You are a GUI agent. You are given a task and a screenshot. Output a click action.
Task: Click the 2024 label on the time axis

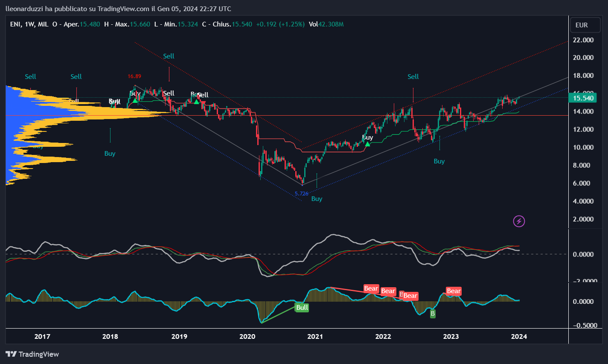point(519,337)
